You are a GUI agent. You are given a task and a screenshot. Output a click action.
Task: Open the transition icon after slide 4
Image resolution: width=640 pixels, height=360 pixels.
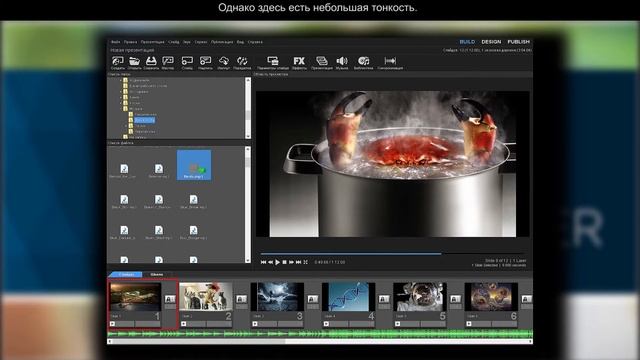click(384, 299)
